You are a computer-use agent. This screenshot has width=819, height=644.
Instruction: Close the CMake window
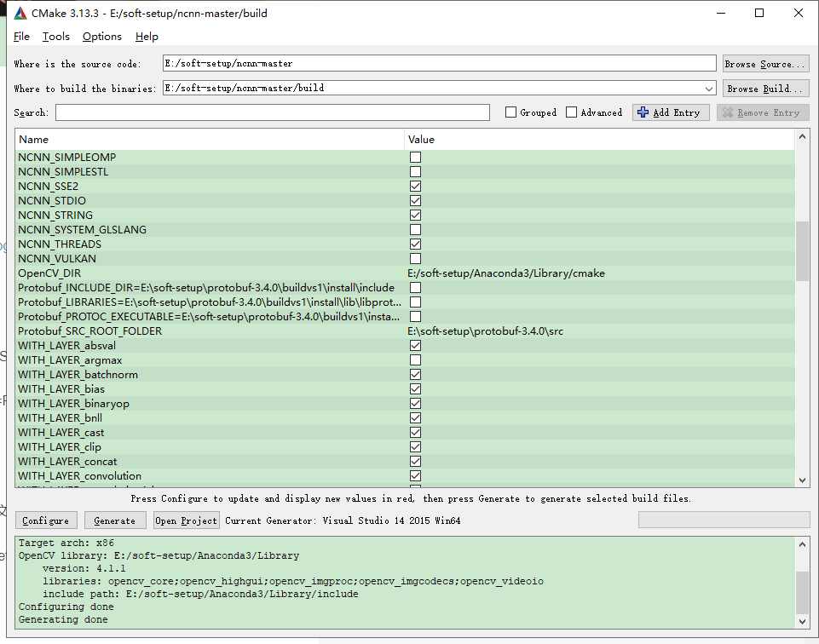798,13
